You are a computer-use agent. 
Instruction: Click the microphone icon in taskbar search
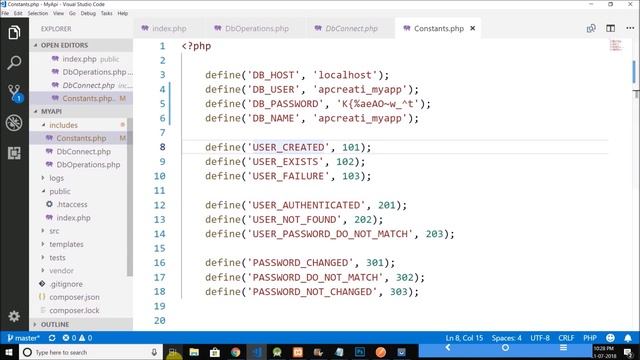154,352
